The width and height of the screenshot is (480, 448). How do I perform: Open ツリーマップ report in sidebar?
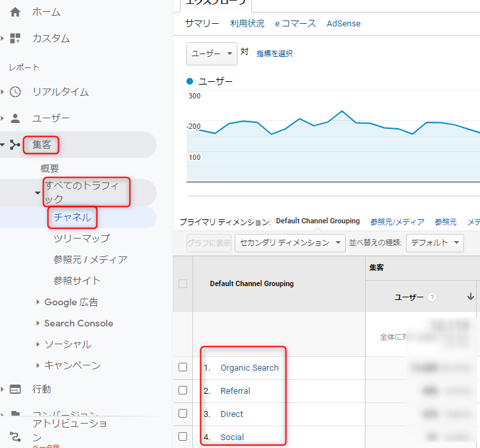(x=81, y=239)
